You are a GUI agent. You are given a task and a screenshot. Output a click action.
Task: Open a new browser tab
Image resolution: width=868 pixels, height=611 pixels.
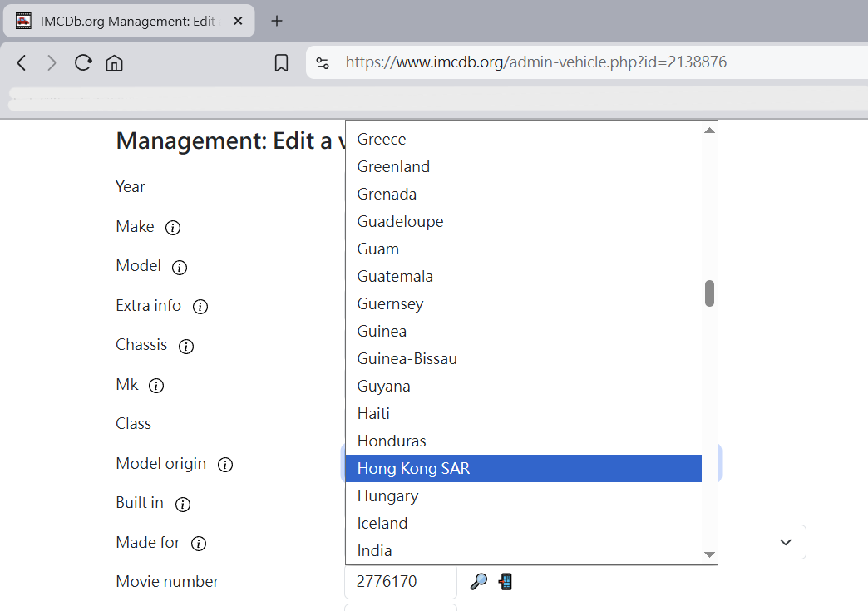point(277,21)
